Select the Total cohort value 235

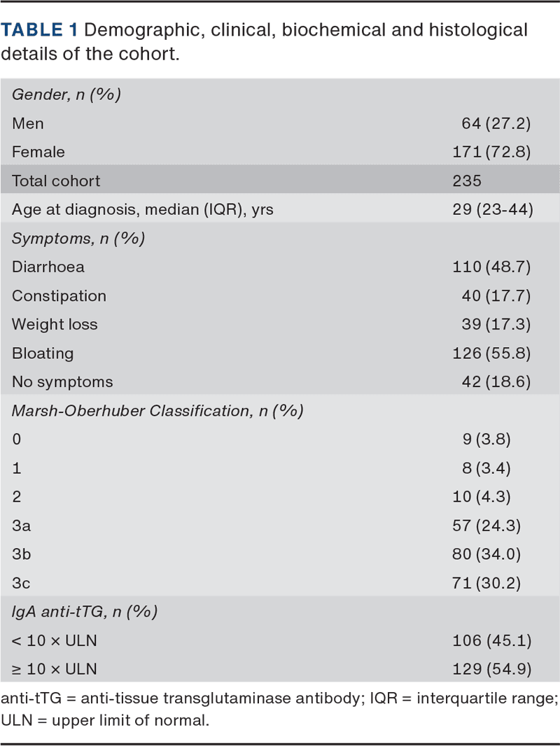tap(467, 181)
